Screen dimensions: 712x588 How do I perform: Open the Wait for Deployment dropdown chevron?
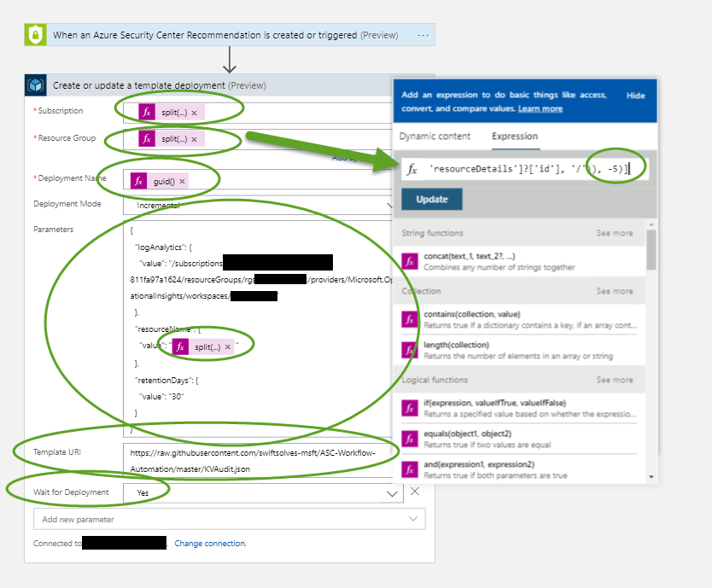[392, 493]
